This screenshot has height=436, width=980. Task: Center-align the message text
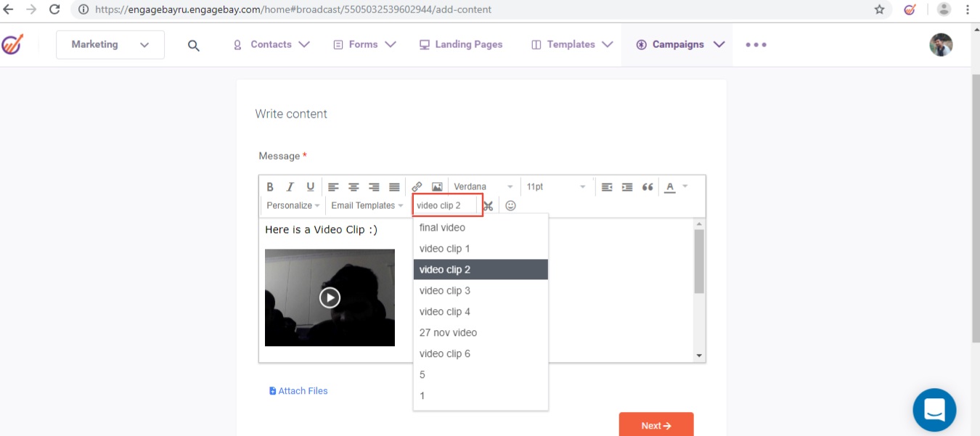[354, 187]
